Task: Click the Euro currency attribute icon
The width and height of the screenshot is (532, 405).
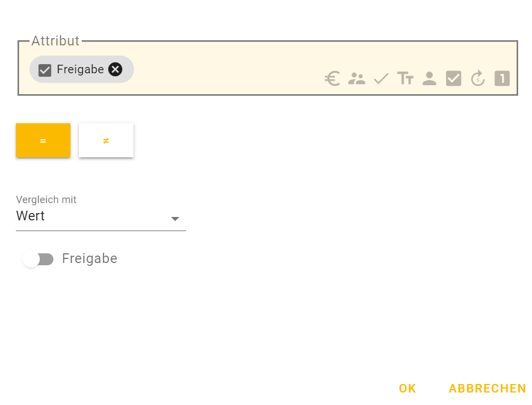Action: point(332,78)
